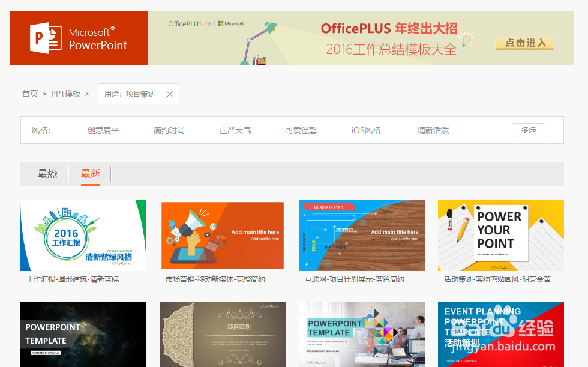Filter by 简约时尚 style

pos(169,130)
